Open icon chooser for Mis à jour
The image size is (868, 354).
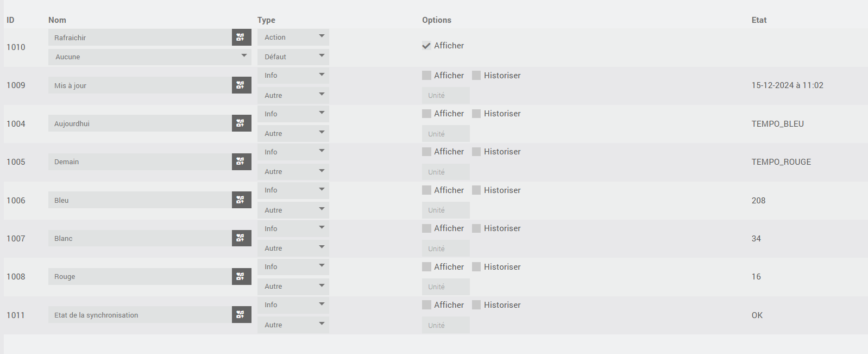click(241, 85)
